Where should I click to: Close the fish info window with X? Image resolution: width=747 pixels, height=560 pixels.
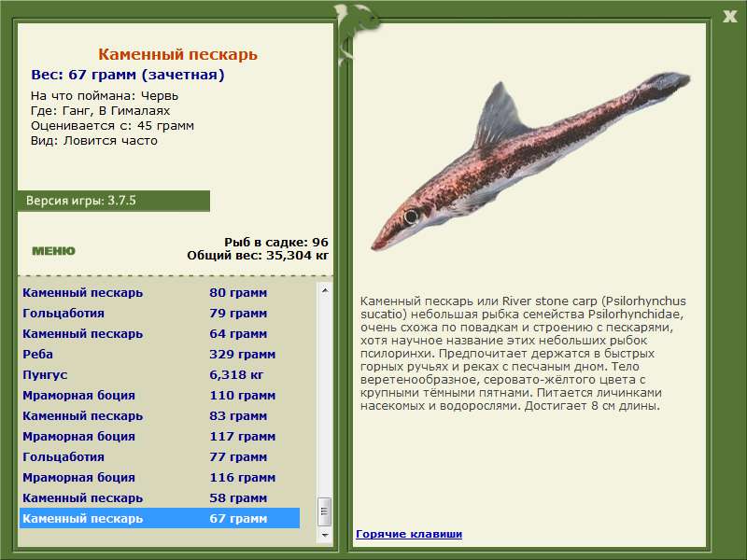(x=729, y=17)
